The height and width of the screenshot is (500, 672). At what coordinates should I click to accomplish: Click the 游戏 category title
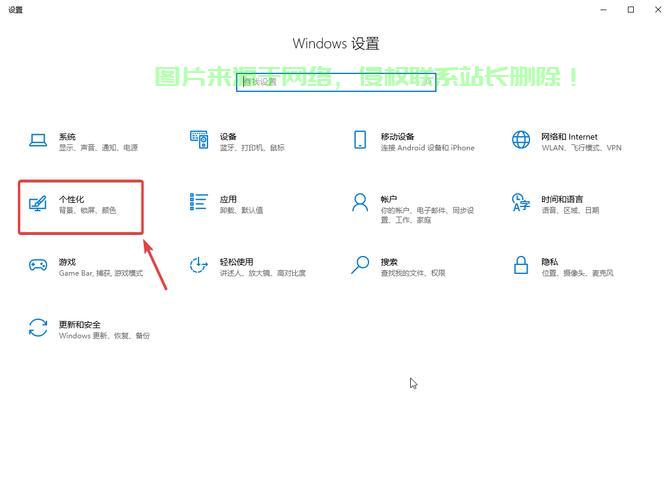point(67,262)
